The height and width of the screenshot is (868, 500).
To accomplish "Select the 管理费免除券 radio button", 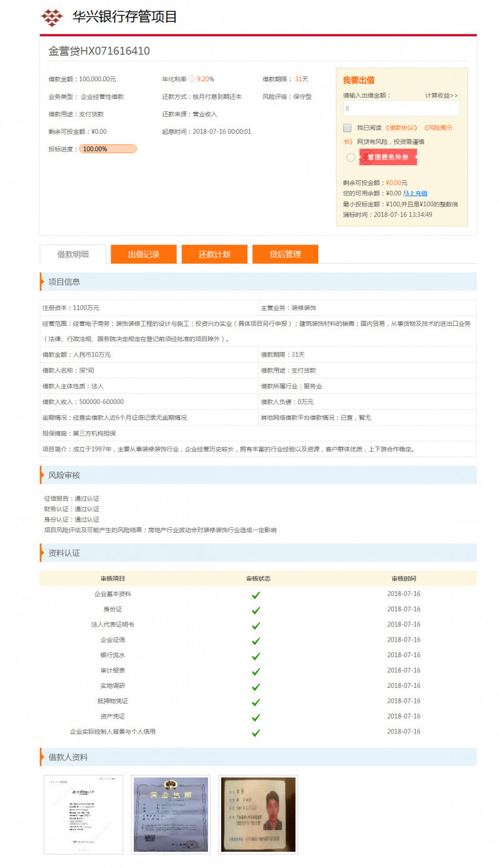I will 351,157.
